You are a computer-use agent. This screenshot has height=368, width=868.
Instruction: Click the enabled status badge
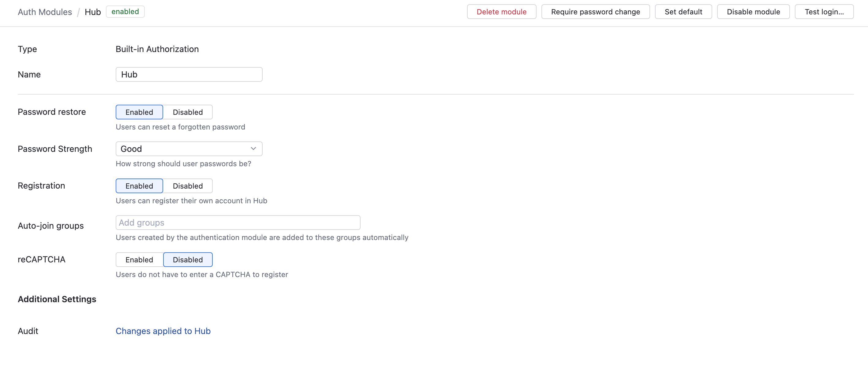(125, 11)
